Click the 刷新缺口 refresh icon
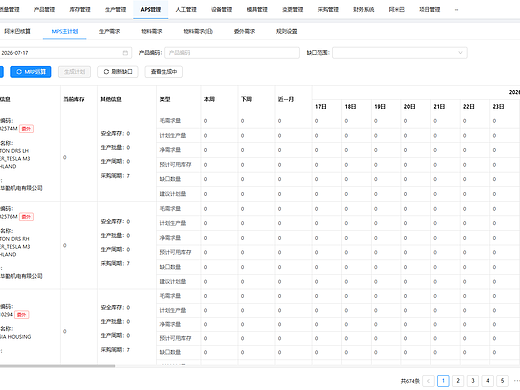 click(106, 72)
